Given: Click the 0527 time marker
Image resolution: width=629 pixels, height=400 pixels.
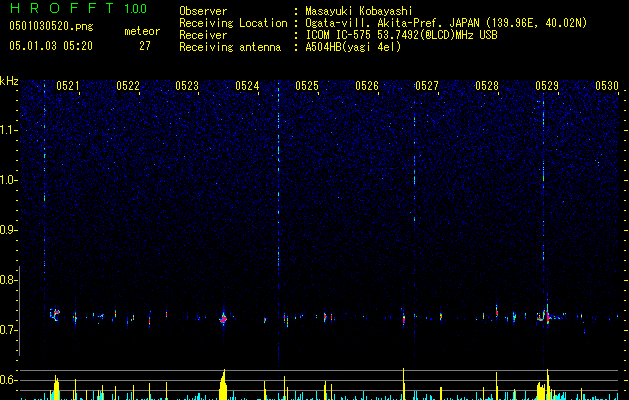Looking at the screenshot, I should 427,86.
